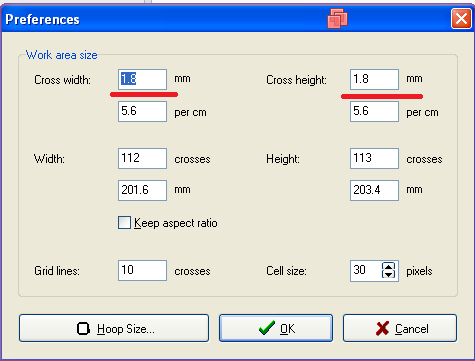
Task: Enable the Keep aspect ratio checkbox
Action: tap(124, 223)
